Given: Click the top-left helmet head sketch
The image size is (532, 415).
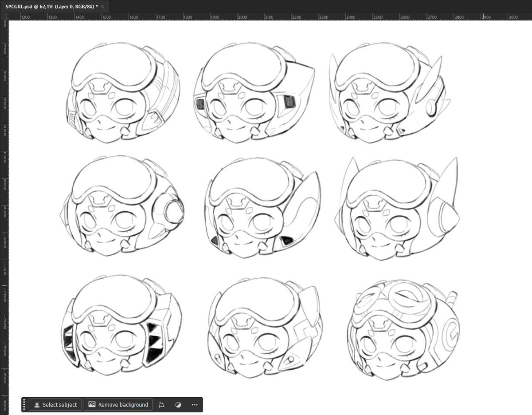Looking at the screenshot, I should pos(123,93).
